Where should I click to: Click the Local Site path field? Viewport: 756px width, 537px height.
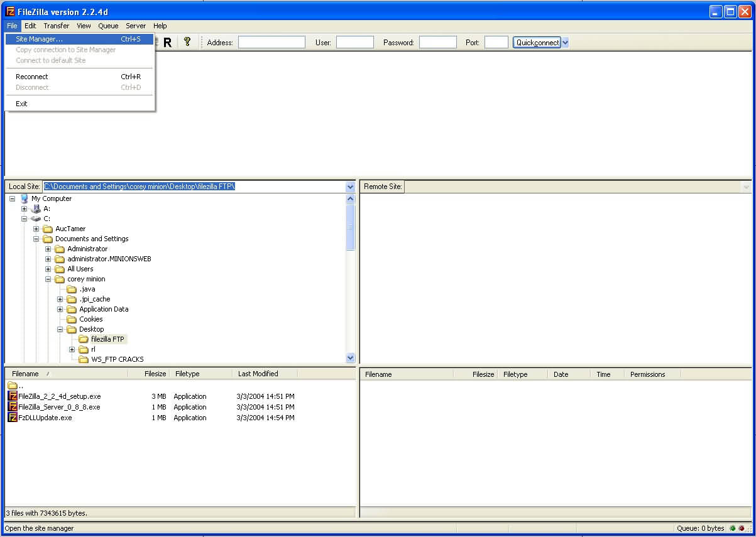click(194, 187)
